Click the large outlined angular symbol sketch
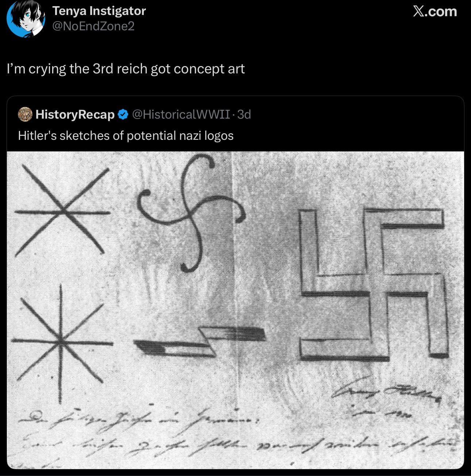Screen dimensions: 471x476 pyautogui.click(x=373, y=284)
